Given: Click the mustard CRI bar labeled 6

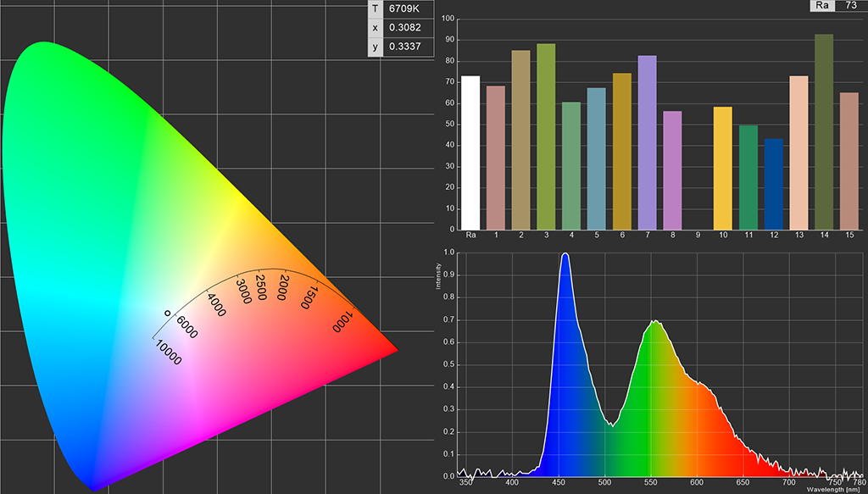Looking at the screenshot, I should (622, 152).
